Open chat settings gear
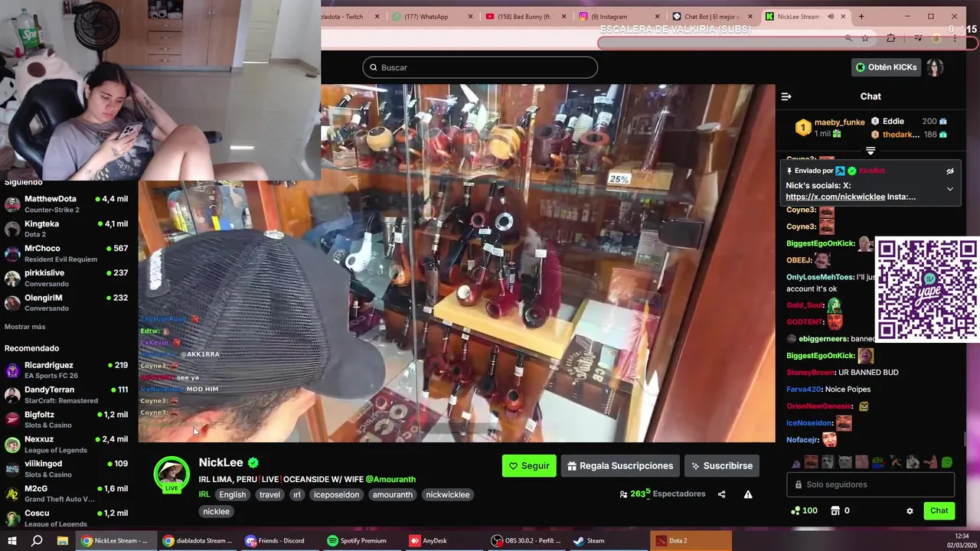This screenshot has height=551, width=980. click(x=910, y=510)
